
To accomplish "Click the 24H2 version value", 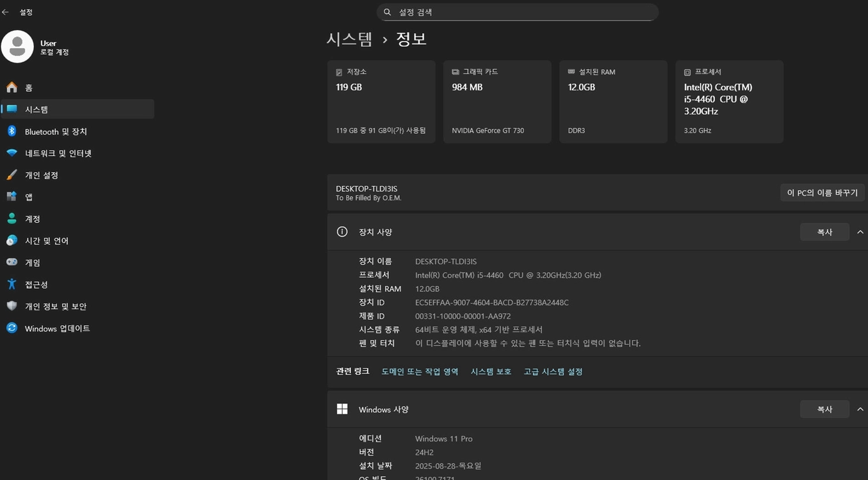I will coord(424,452).
